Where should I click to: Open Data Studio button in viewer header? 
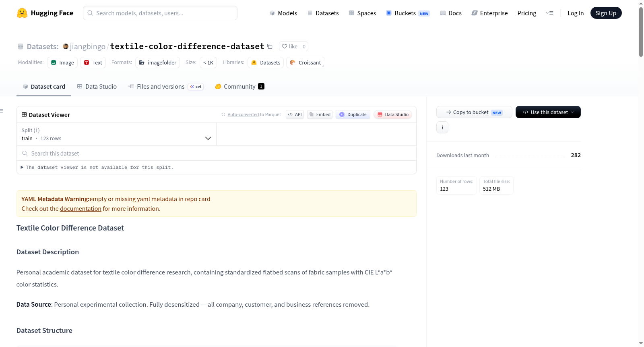click(393, 114)
